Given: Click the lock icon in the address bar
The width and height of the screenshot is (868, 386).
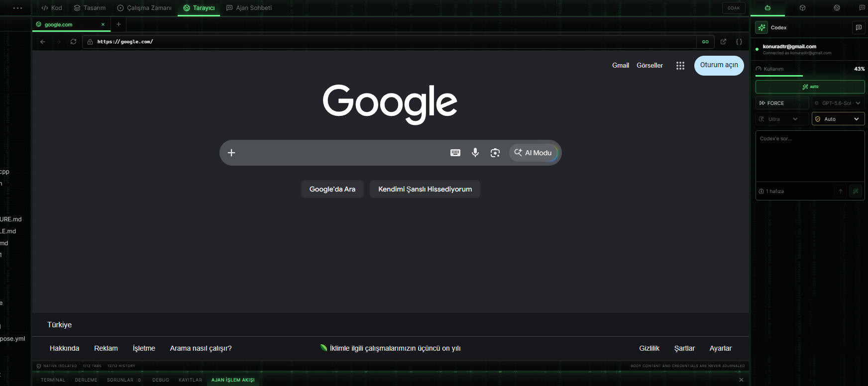Looking at the screenshot, I should [90, 42].
